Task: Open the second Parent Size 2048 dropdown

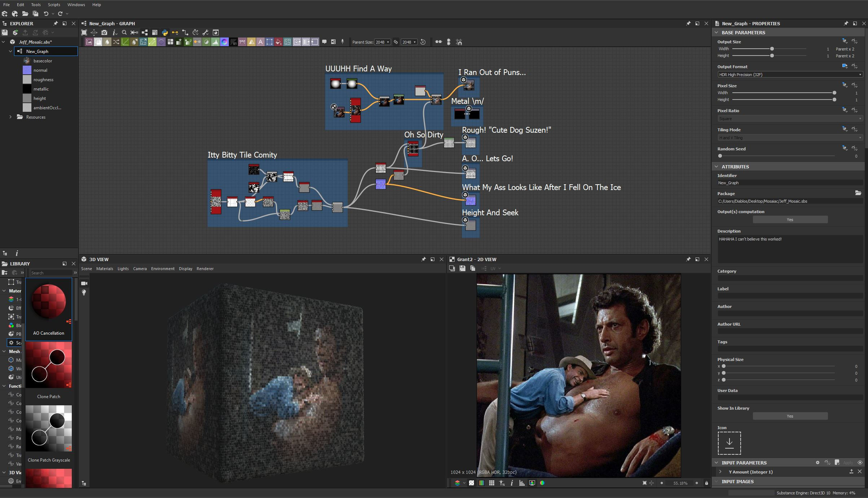Action: [409, 42]
